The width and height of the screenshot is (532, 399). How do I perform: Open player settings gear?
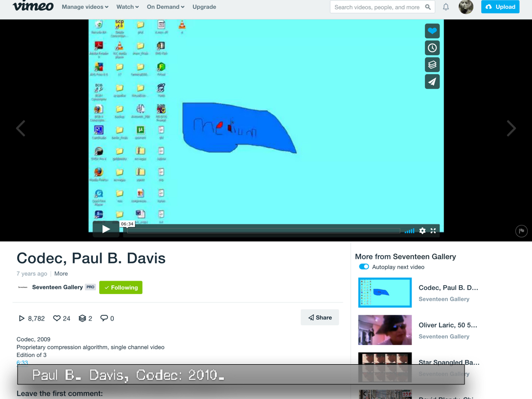click(x=422, y=231)
